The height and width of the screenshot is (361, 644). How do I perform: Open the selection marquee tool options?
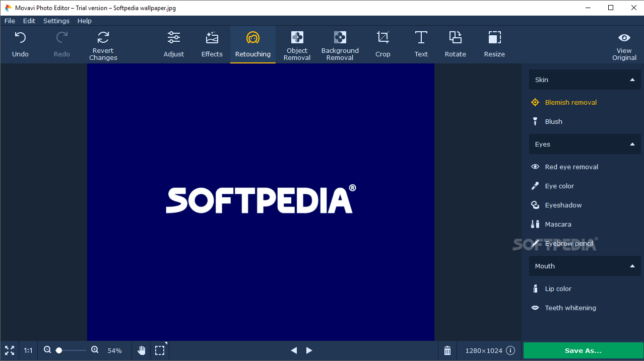(160, 350)
